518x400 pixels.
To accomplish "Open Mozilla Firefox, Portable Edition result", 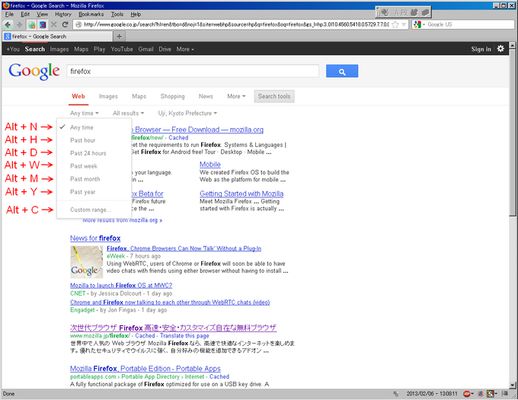I will (145, 369).
